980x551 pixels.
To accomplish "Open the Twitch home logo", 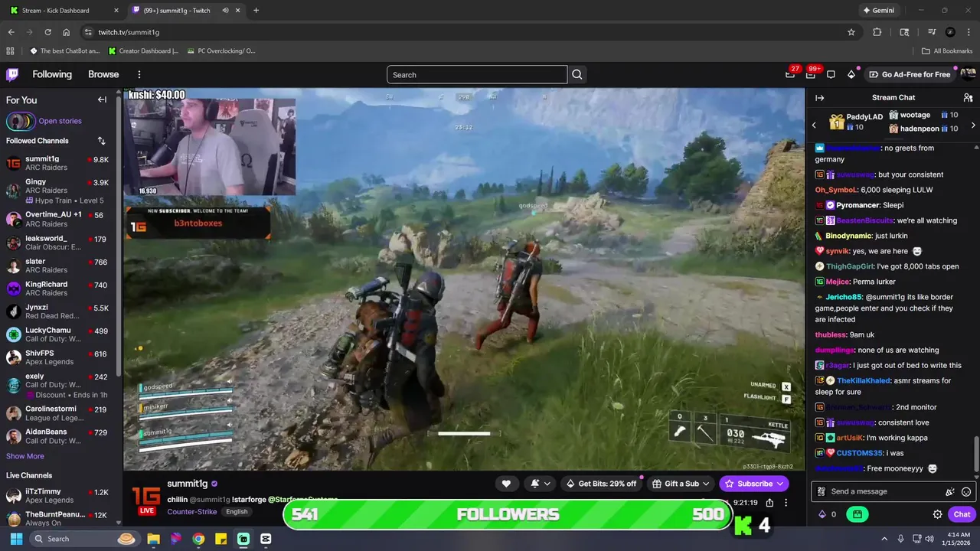I will pyautogui.click(x=12, y=74).
